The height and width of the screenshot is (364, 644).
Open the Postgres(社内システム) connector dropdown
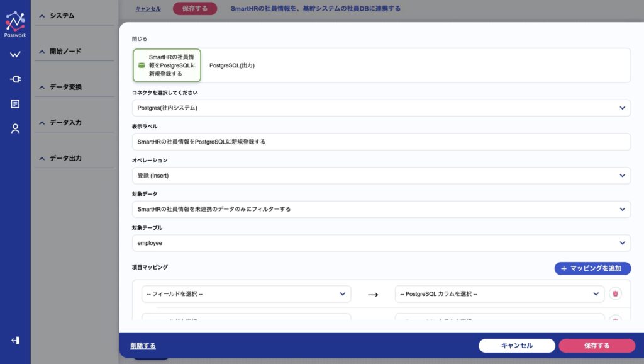tap(381, 108)
